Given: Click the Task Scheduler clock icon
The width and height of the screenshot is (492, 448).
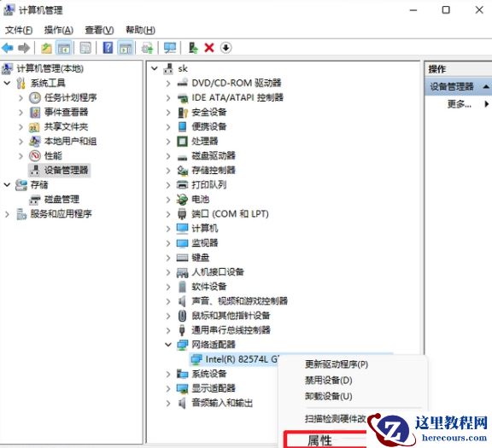Looking at the screenshot, I should point(35,97).
